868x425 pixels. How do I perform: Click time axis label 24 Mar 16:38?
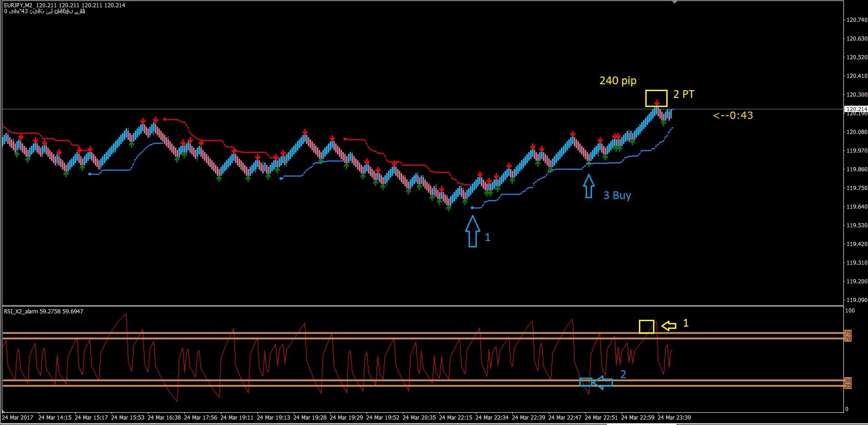click(164, 418)
